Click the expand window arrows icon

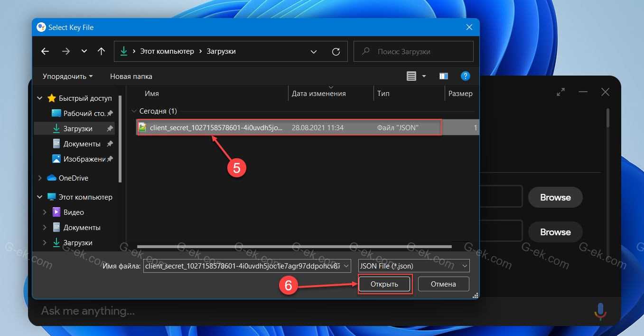561,92
